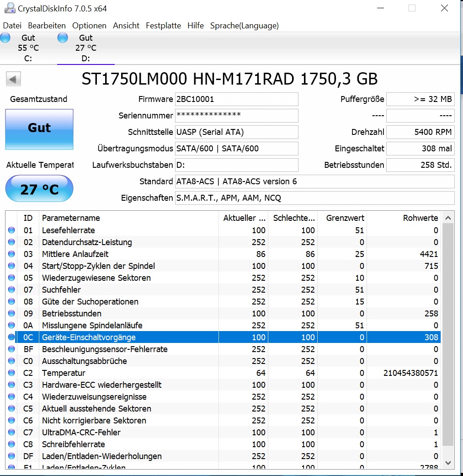Click the Firmware value field
463x476 pixels.
(236, 99)
